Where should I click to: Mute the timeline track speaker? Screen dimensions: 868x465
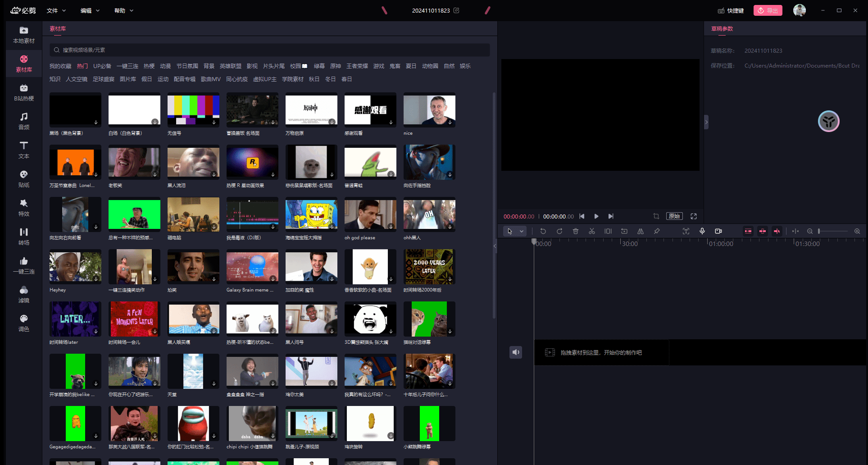tap(516, 352)
